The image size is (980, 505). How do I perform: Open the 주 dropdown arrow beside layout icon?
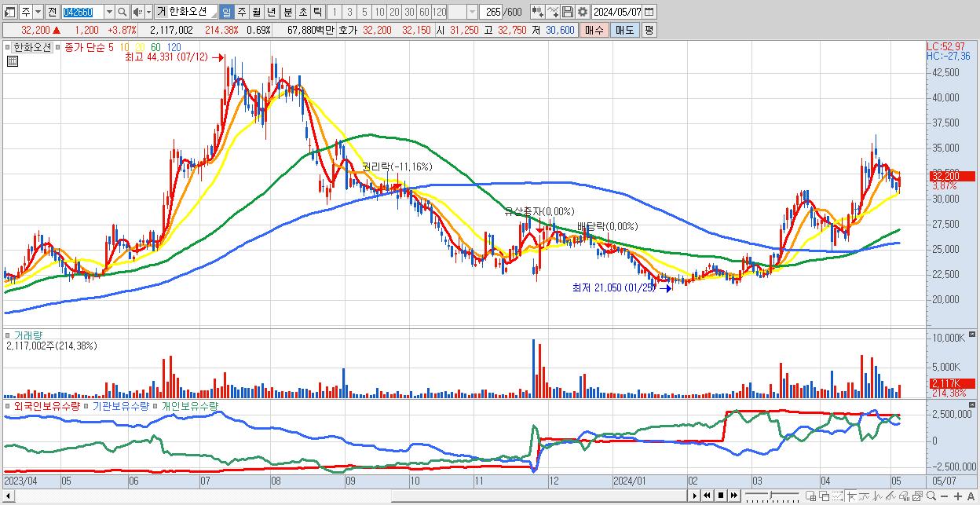coord(38,12)
